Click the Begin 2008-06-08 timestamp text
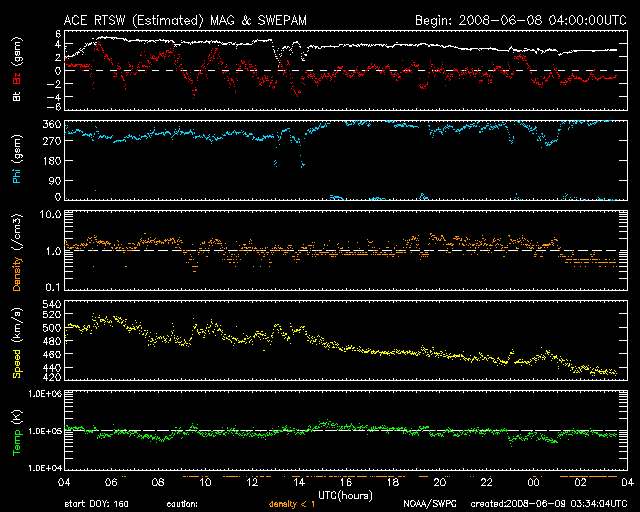Screen dimensions: 640x512 [520, 19]
